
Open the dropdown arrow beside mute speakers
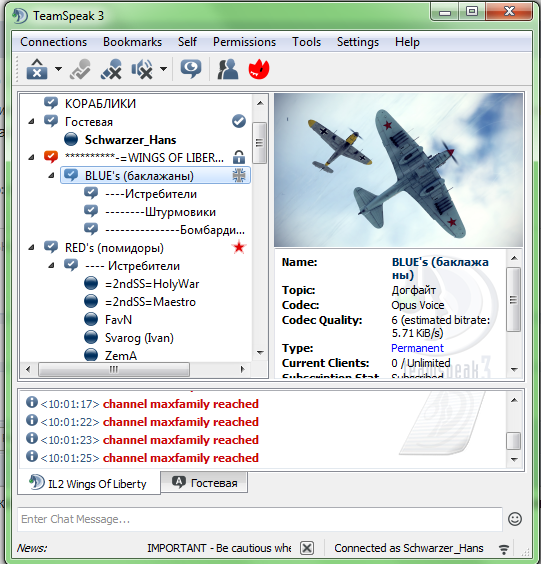pos(163,69)
